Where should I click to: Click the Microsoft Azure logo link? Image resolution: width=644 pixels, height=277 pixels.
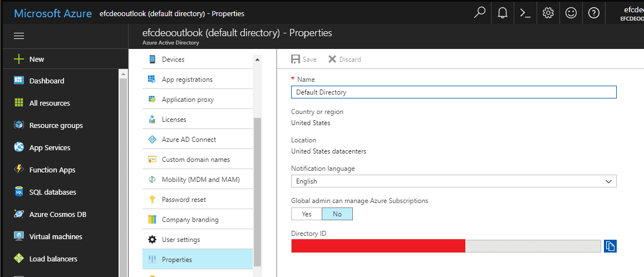[x=53, y=13]
